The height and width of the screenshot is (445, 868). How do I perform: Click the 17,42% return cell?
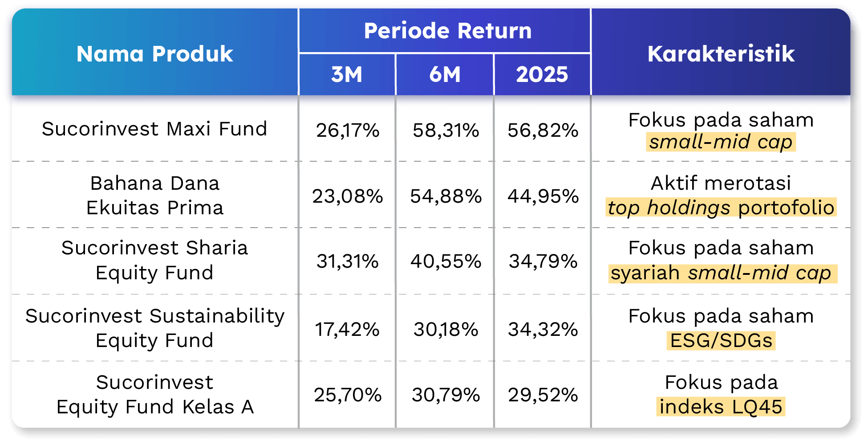point(347,330)
